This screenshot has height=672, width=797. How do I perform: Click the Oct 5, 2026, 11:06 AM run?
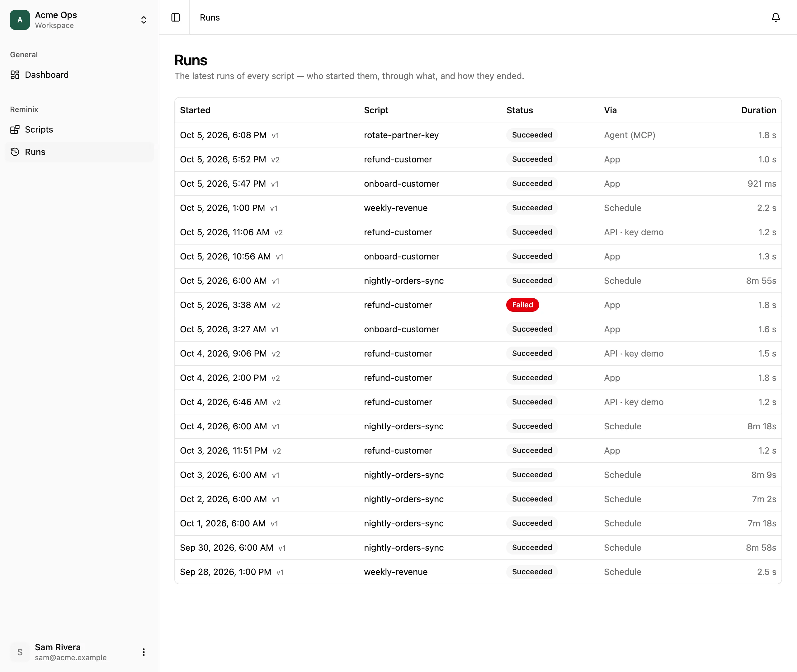point(478,232)
